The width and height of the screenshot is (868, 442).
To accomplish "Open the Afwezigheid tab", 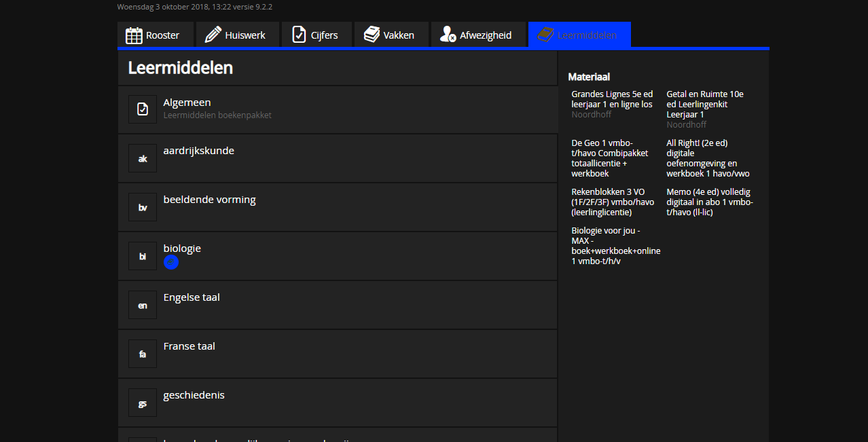I will tap(478, 35).
